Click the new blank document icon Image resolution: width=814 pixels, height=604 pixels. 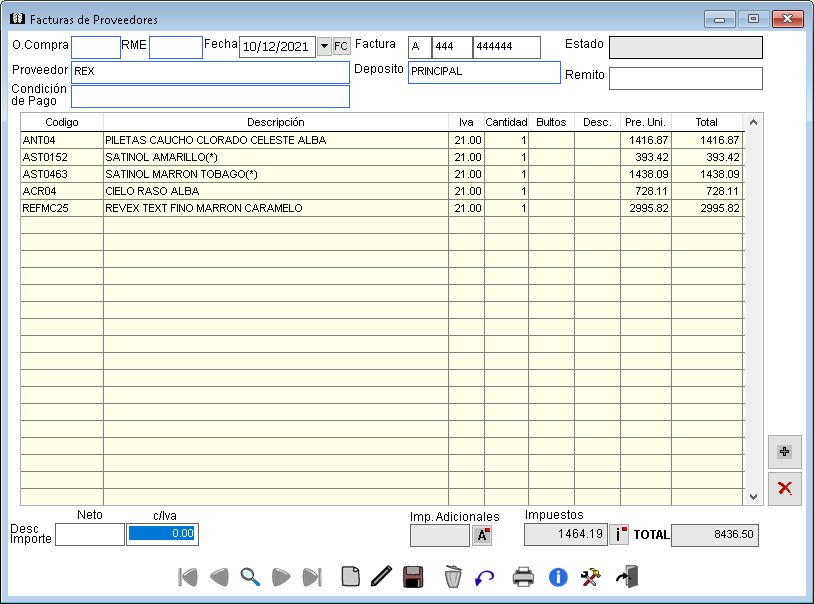[350, 577]
